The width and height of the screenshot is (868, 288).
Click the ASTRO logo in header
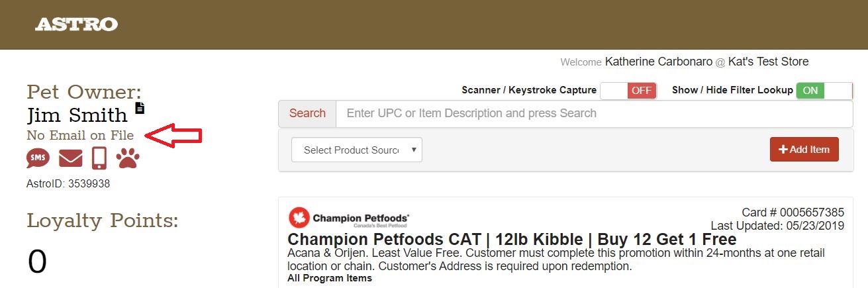pyautogui.click(x=76, y=24)
